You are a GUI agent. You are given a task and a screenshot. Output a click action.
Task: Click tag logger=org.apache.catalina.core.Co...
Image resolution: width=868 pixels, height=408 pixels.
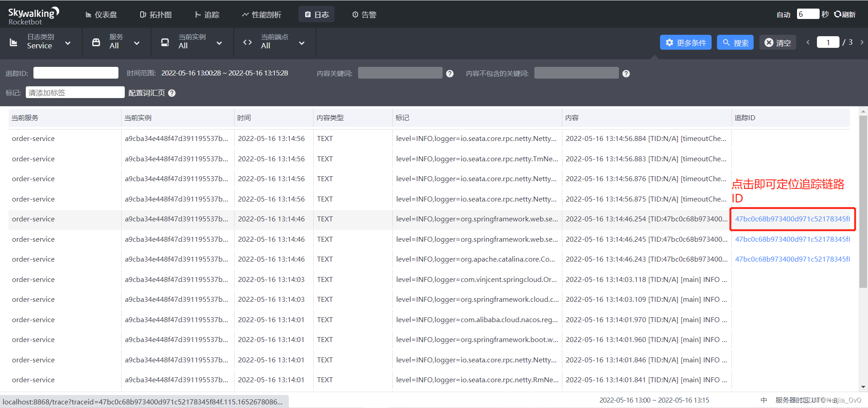(476, 259)
